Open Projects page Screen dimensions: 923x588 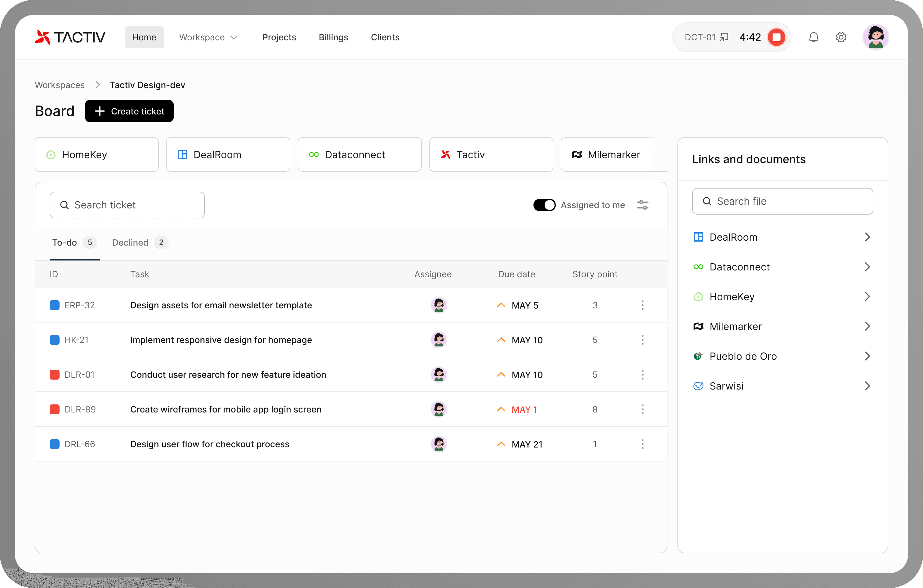point(279,37)
